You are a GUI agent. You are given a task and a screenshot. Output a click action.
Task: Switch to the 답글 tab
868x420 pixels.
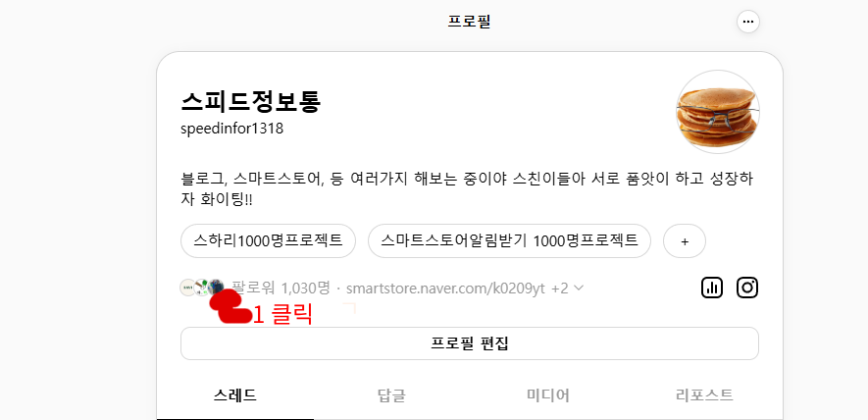coord(391,395)
